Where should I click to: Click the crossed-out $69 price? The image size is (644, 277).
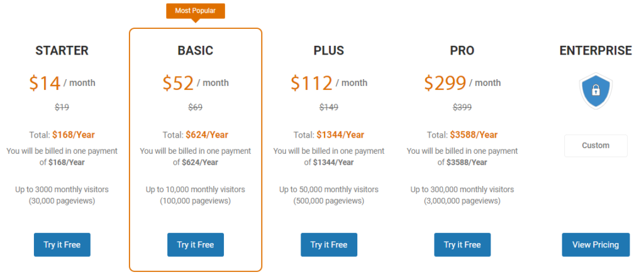click(196, 107)
